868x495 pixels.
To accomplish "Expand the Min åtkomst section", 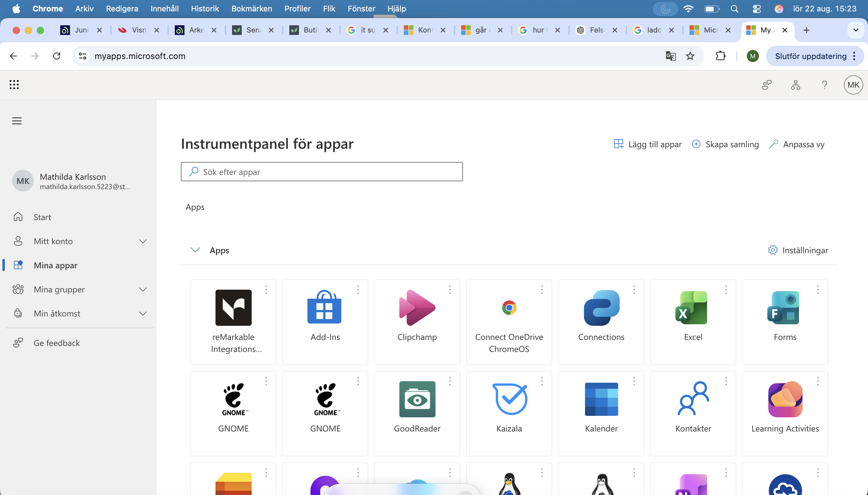I will 143,313.
